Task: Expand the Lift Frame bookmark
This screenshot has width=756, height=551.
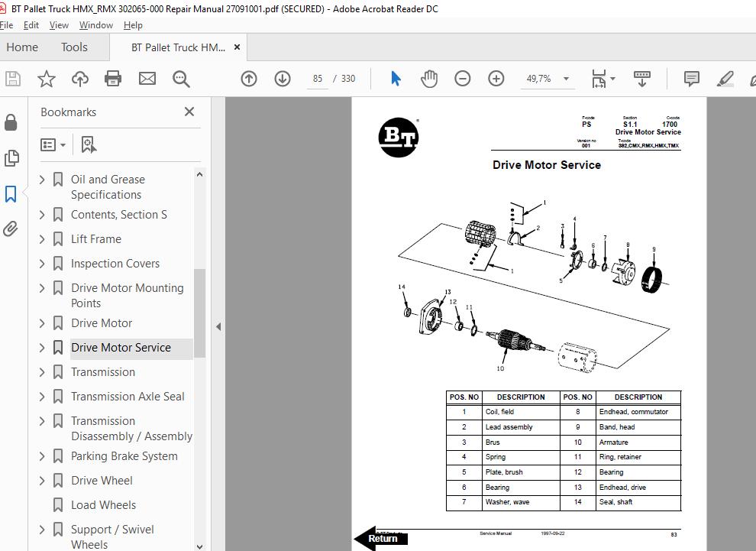Action: pos(42,239)
